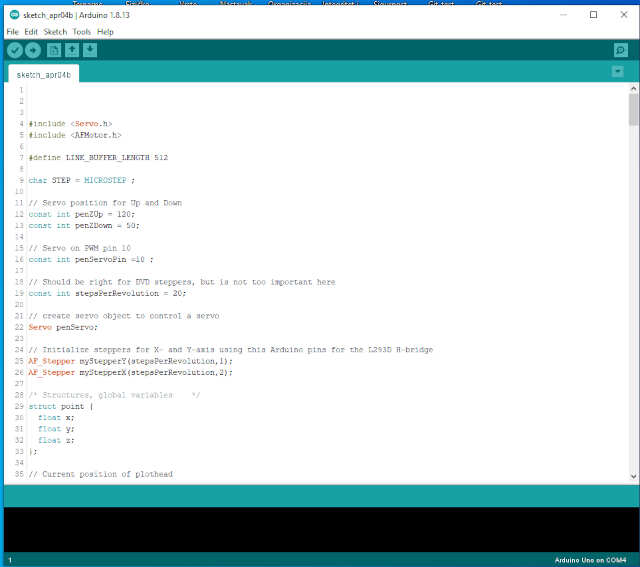The width and height of the screenshot is (640, 567).
Task: Click the line number indicator in status bar
Action: tap(10, 560)
